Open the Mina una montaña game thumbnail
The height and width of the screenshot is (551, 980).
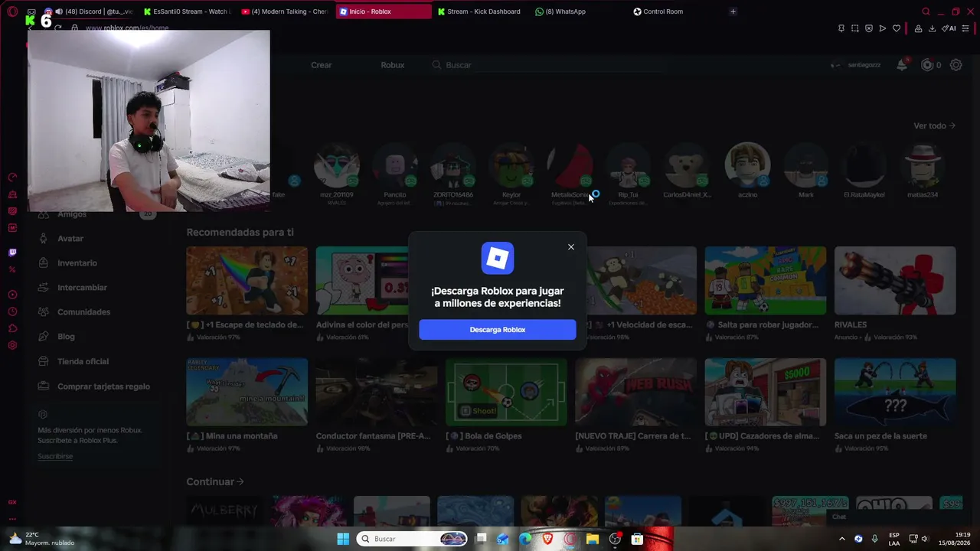pos(247,392)
